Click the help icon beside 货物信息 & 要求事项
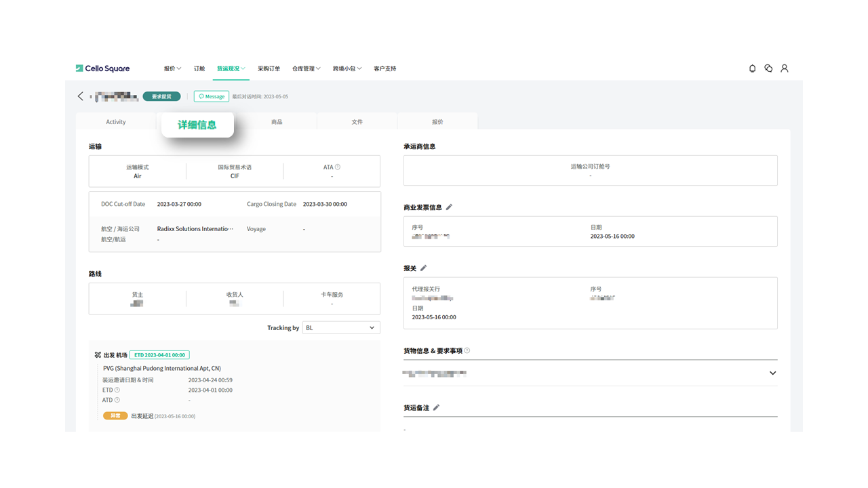This screenshot has height=488, width=868. coord(467,351)
